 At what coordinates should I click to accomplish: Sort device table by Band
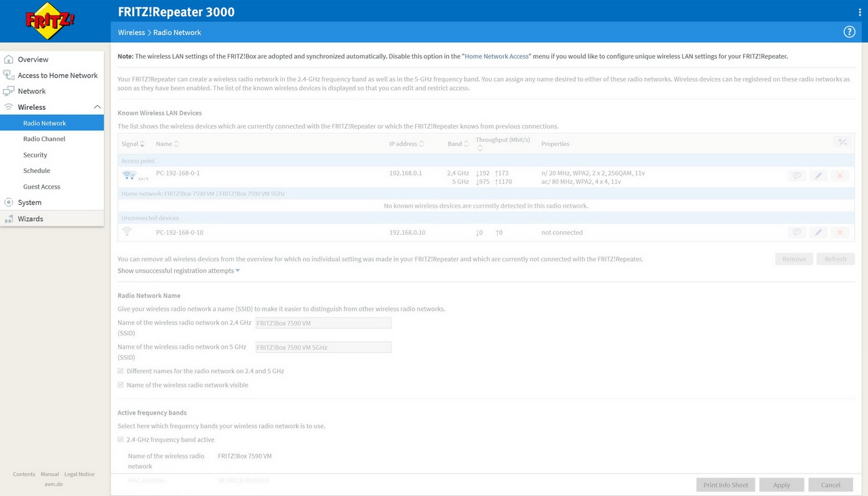(x=458, y=144)
